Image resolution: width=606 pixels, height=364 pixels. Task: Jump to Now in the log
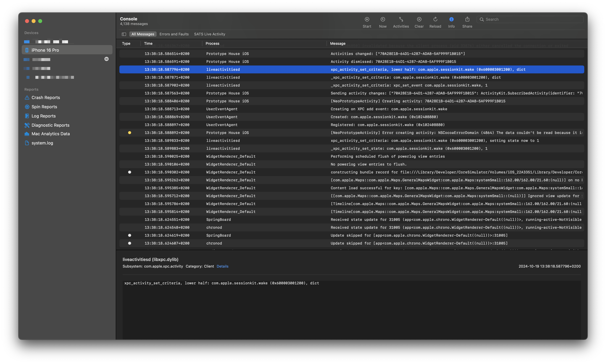pyautogui.click(x=382, y=22)
